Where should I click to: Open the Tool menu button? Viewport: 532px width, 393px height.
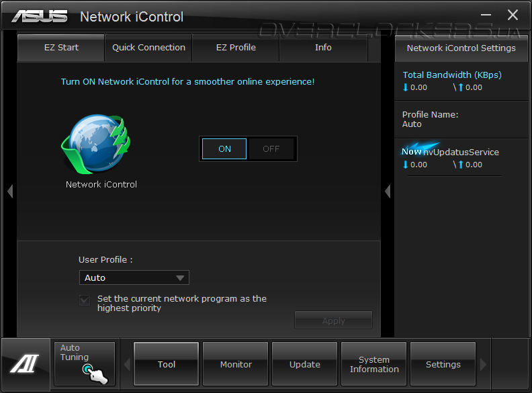(167, 364)
